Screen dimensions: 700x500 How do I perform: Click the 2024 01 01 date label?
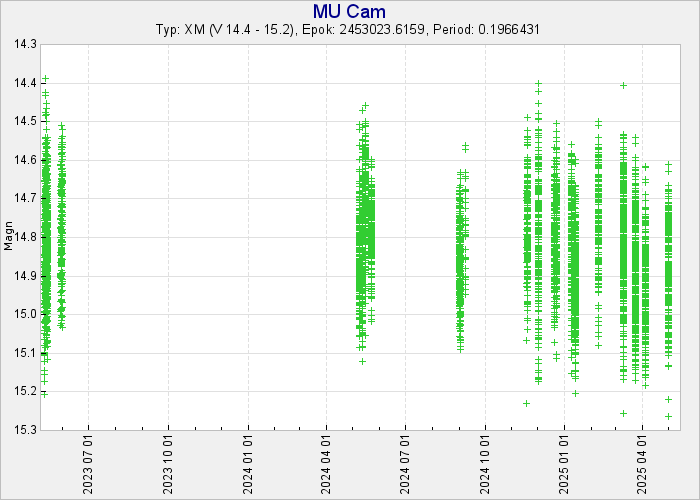click(248, 466)
